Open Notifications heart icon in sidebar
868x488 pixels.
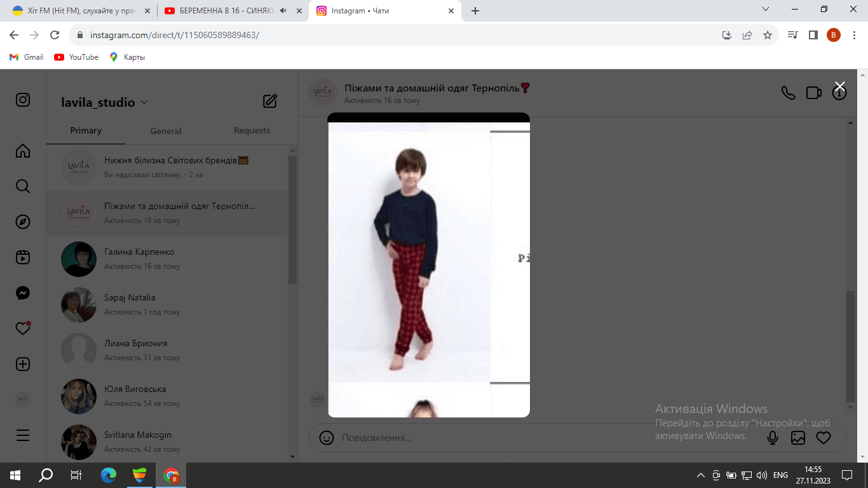tap(23, 329)
